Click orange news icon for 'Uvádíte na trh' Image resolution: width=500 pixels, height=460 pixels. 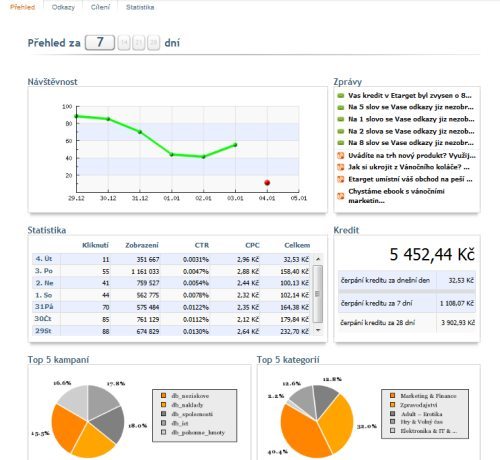click(x=340, y=155)
